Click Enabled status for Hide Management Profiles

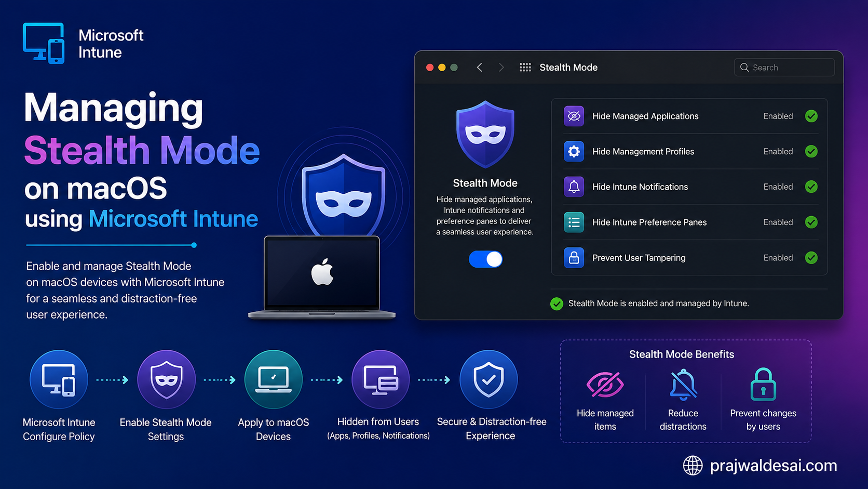tap(778, 151)
